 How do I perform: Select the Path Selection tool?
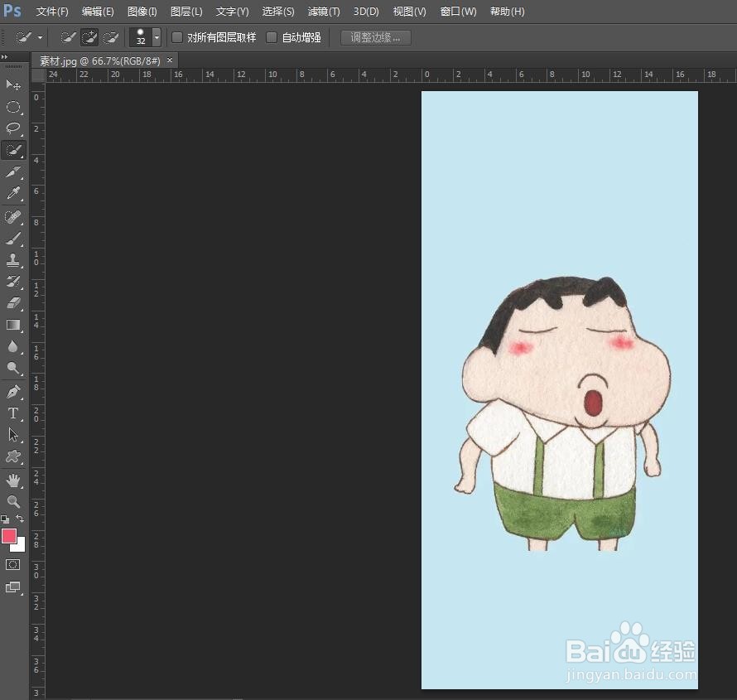[x=13, y=435]
